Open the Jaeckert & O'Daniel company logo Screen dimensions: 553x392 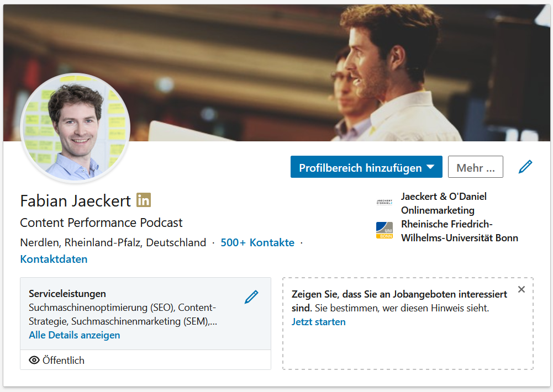click(385, 202)
